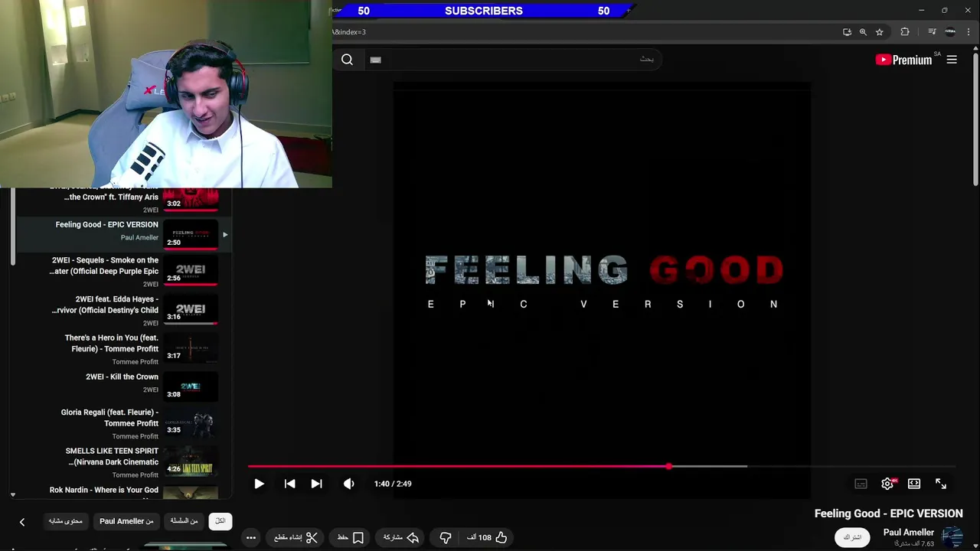Enter fullscreen mode
The image size is (980, 551).
click(x=941, y=484)
